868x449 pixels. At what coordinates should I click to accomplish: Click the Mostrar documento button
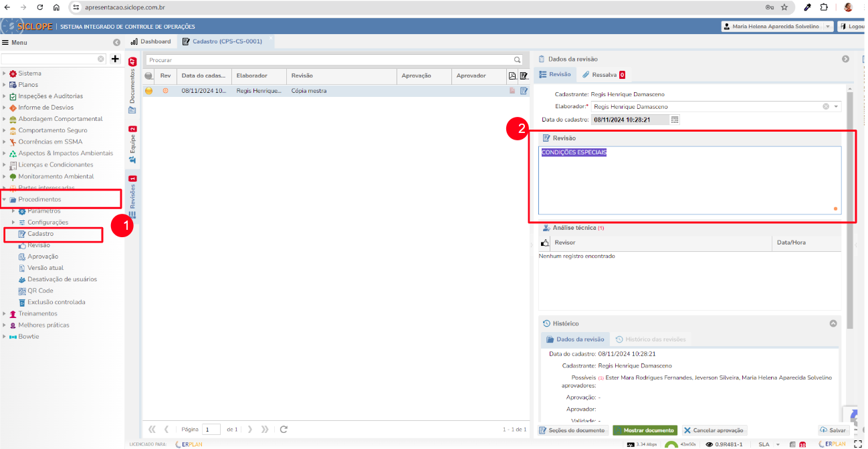click(x=645, y=430)
